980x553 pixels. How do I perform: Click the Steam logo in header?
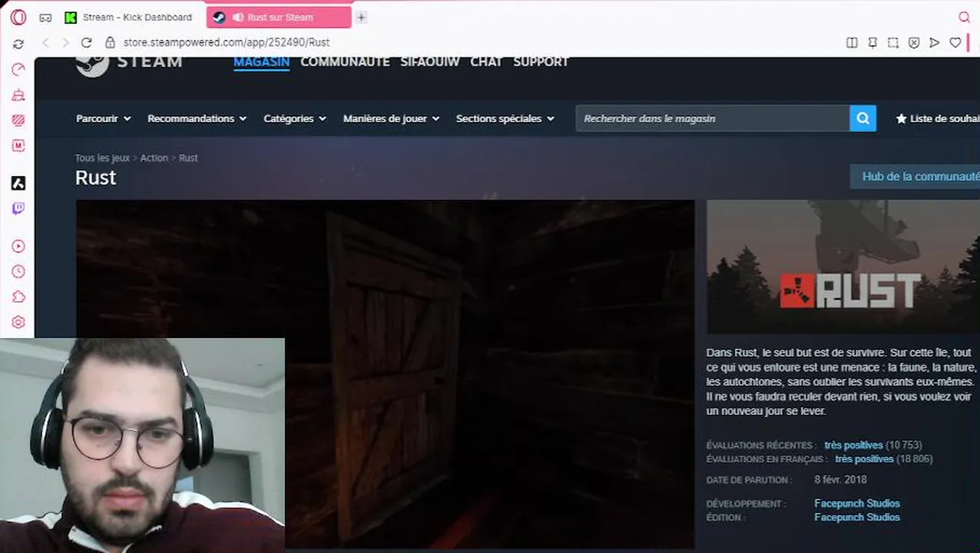click(x=129, y=63)
